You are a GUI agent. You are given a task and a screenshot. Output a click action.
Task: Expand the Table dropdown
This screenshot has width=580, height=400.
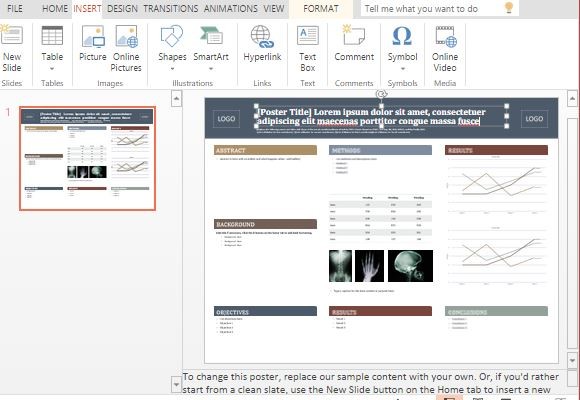[52, 69]
